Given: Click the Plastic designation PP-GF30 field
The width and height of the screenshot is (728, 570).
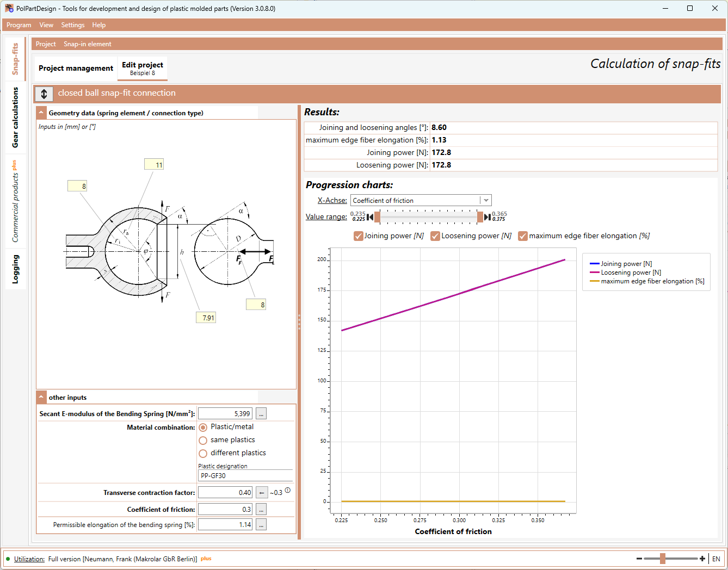Looking at the screenshot, I should point(245,475).
